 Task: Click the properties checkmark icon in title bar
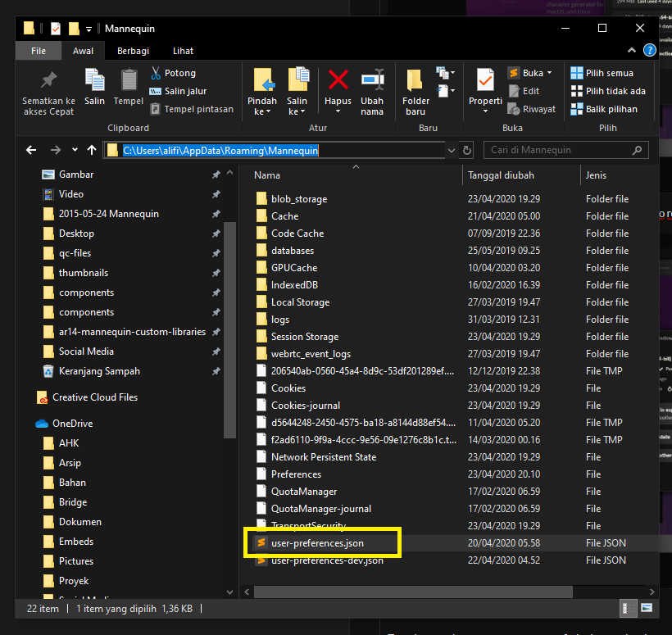click(x=55, y=29)
